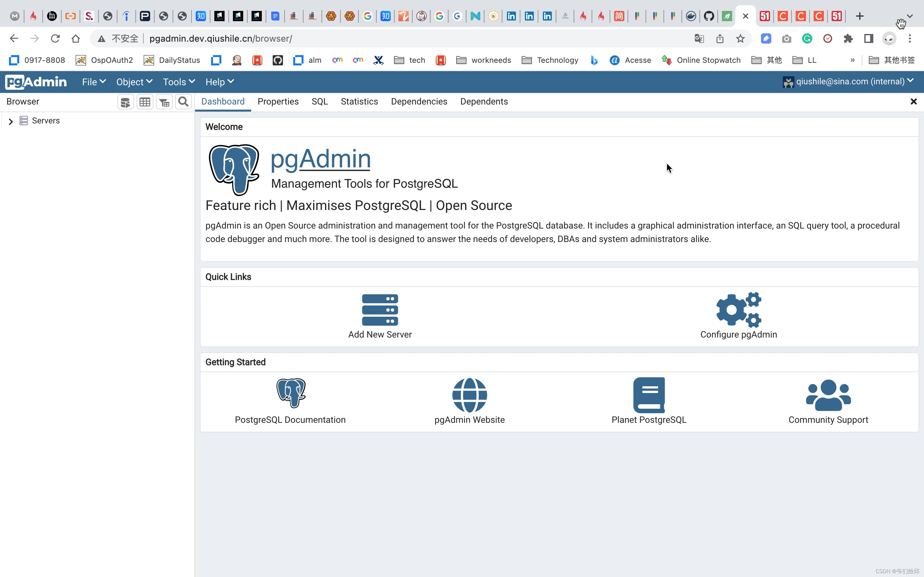Screen dimensions: 924x577
Task: Open the Object menu
Action: (x=134, y=82)
